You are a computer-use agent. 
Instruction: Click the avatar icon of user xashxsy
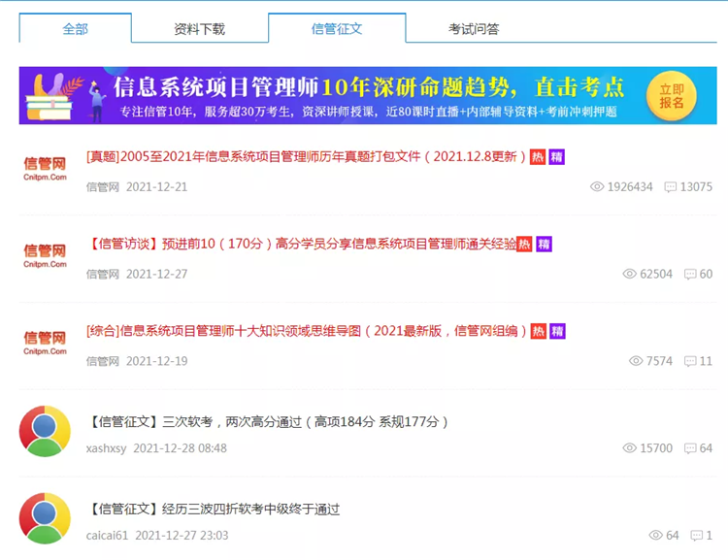click(x=45, y=431)
